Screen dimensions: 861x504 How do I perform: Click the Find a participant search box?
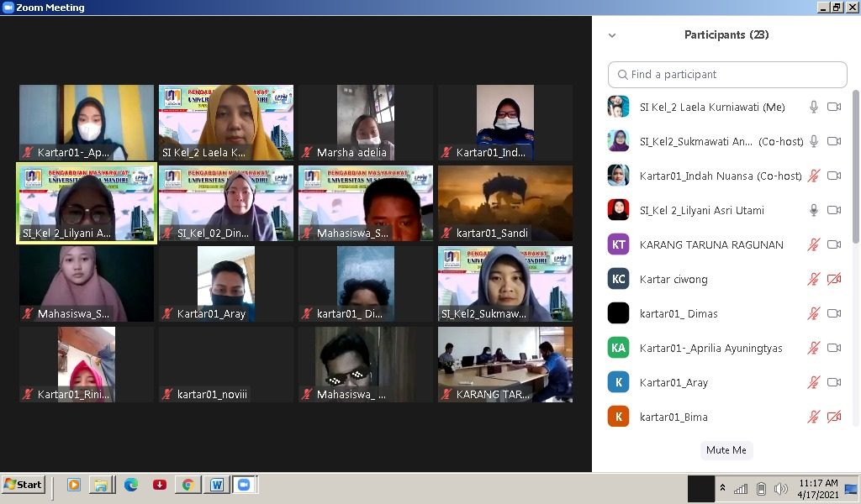click(x=727, y=75)
